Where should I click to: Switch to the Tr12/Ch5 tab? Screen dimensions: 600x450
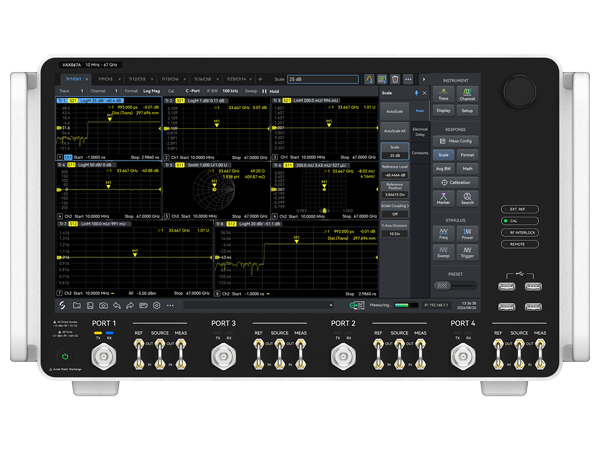[x=140, y=79]
